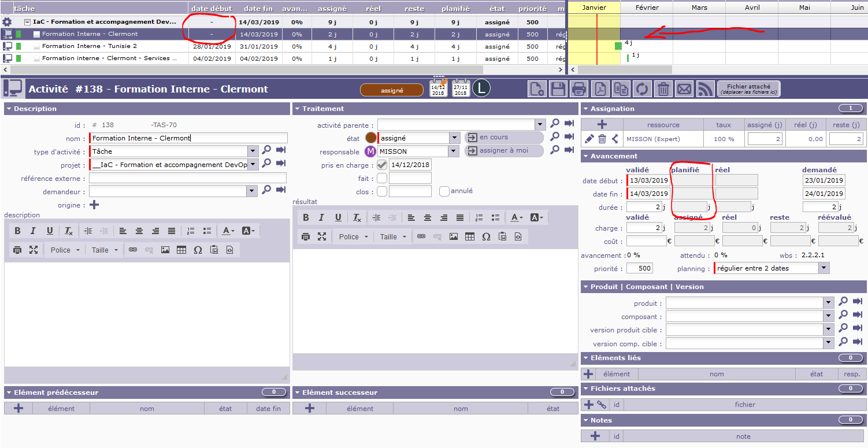Click the print icon in activity toolbar
This screenshot has width=868, height=448.
pos(579,89)
